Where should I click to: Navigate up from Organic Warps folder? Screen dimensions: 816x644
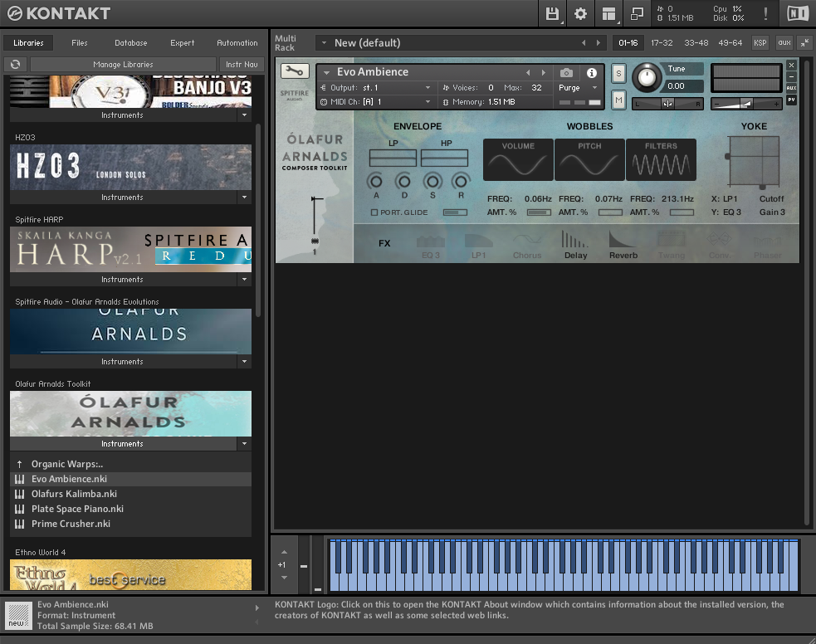[x=19, y=464]
